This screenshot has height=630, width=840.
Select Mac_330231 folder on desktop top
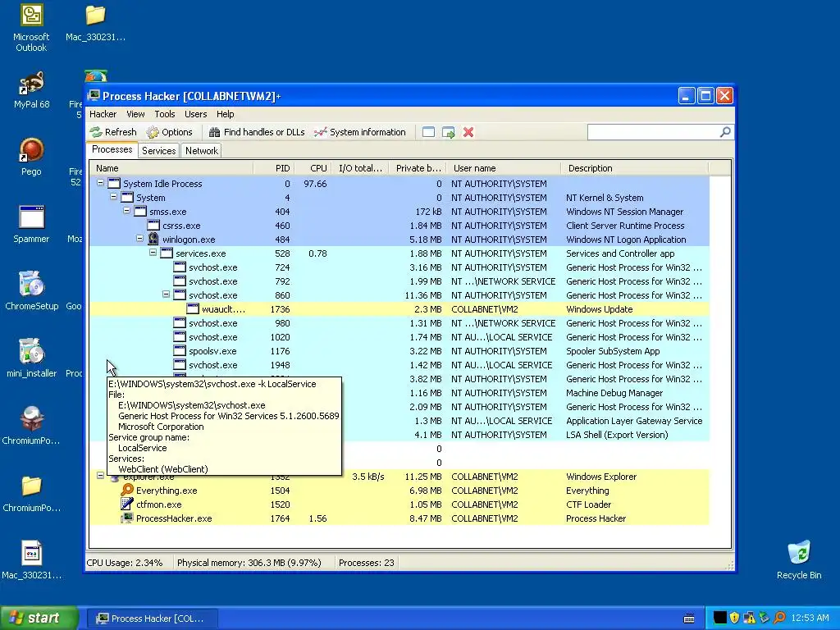tap(95, 24)
